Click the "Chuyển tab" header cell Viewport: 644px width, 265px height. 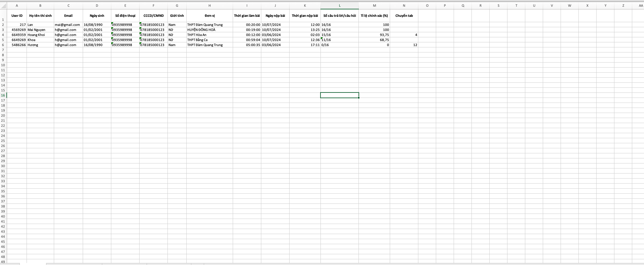tap(404, 16)
